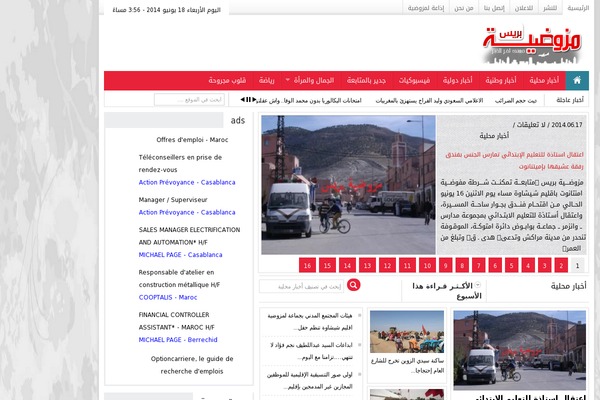Select current slider page 1
Image resolution: width=600 pixels, height=400 pixels.
tap(578, 265)
